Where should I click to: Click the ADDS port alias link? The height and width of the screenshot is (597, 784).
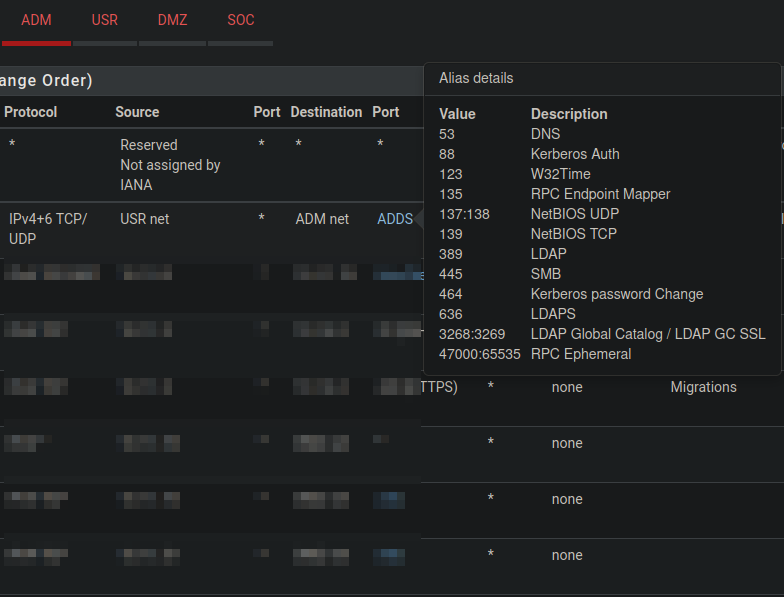click(x=394, y=219)
